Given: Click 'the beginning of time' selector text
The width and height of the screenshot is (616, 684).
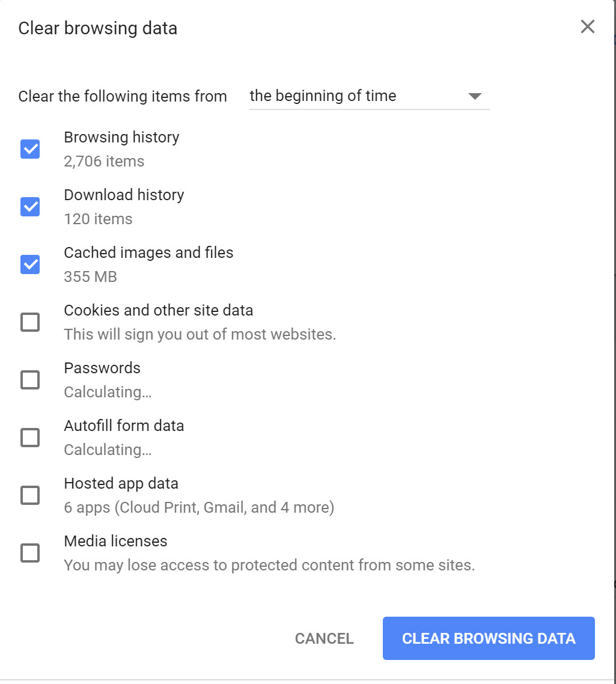Looking at the screenshot, I should tap(323, 96).
